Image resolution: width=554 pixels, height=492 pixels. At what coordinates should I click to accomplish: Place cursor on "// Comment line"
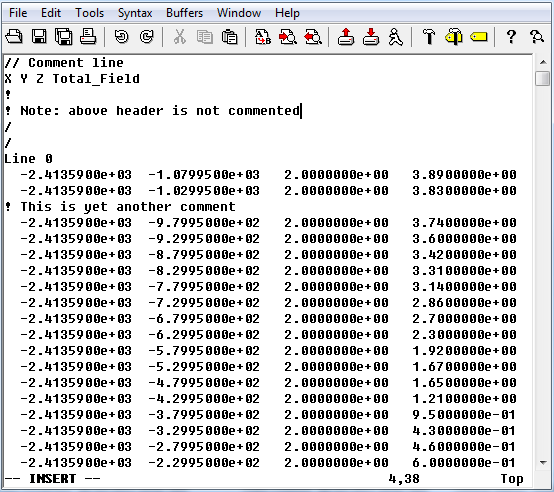64,63
